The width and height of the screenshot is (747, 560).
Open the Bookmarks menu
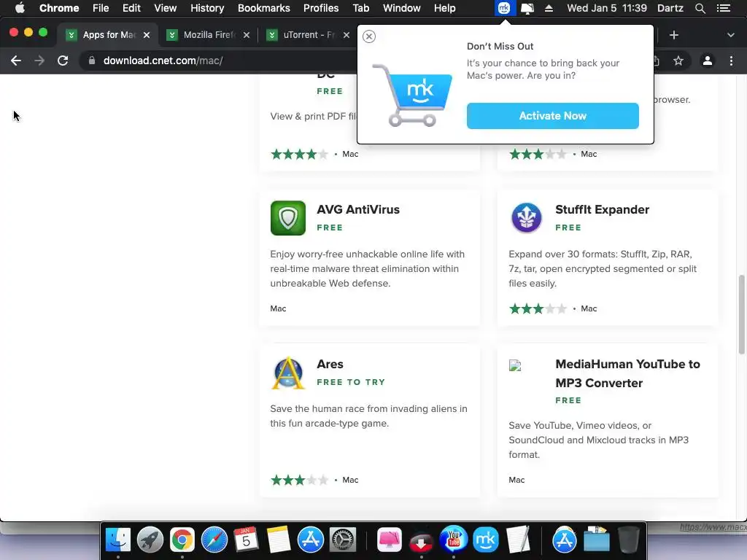(264, 8)
